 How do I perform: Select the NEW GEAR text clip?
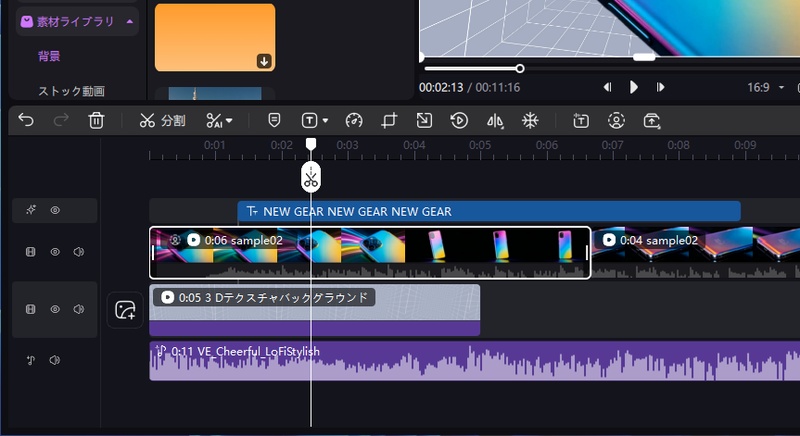pyautogui.click(x=489, y=211)
